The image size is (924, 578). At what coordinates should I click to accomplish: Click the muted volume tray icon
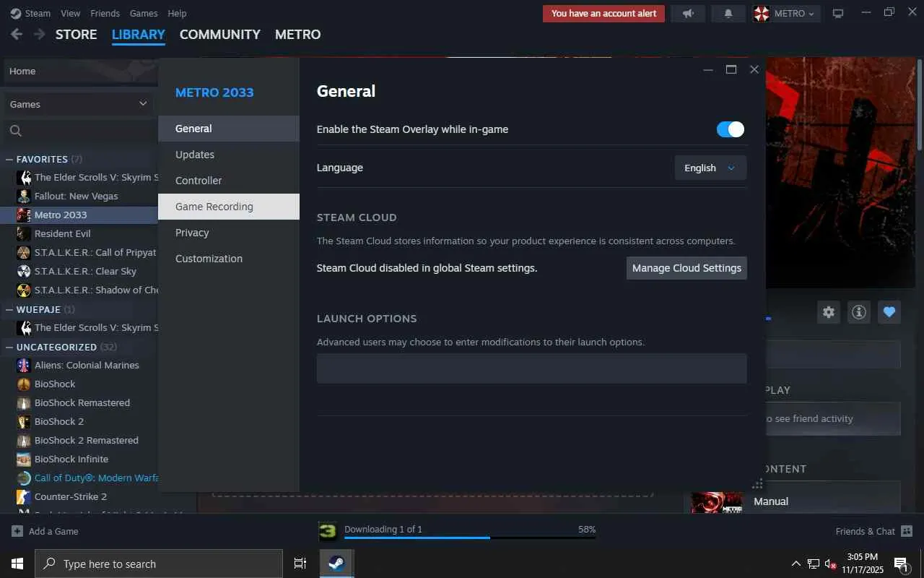pos(830,564)
